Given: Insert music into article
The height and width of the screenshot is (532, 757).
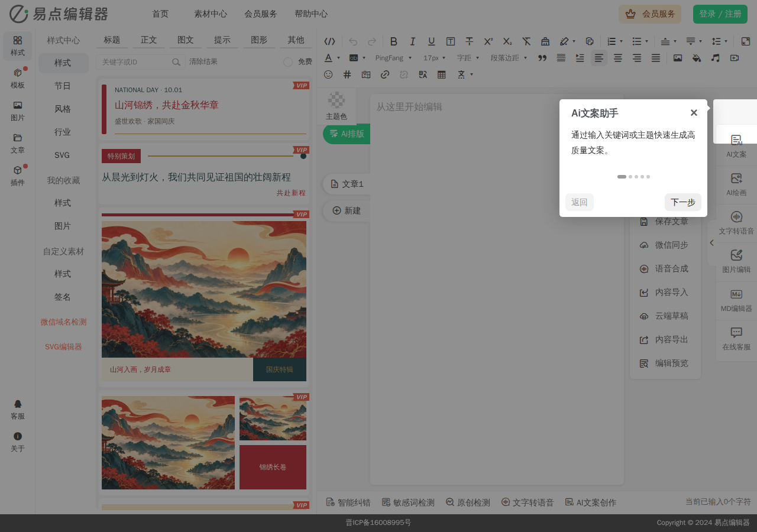Looking at the screenshot, I should tap(716, 58).
